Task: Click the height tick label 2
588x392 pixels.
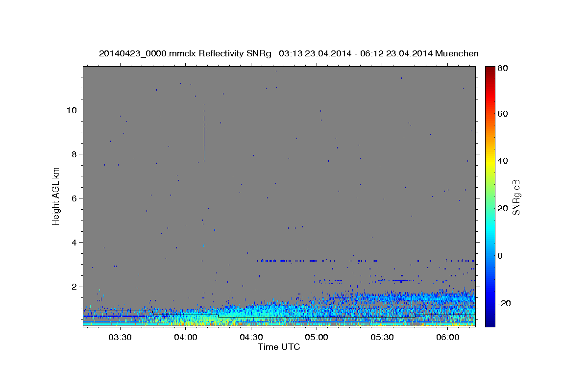Action: 74,286
